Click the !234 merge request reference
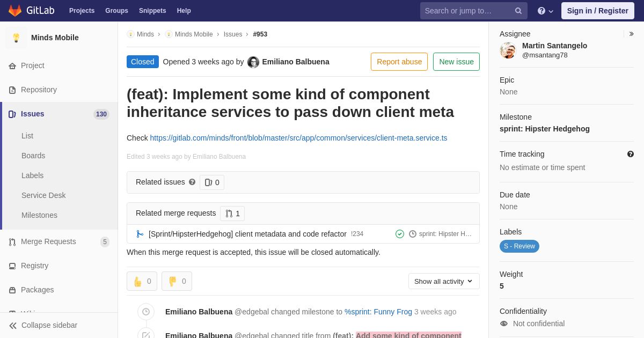 (x=357, y=234)
